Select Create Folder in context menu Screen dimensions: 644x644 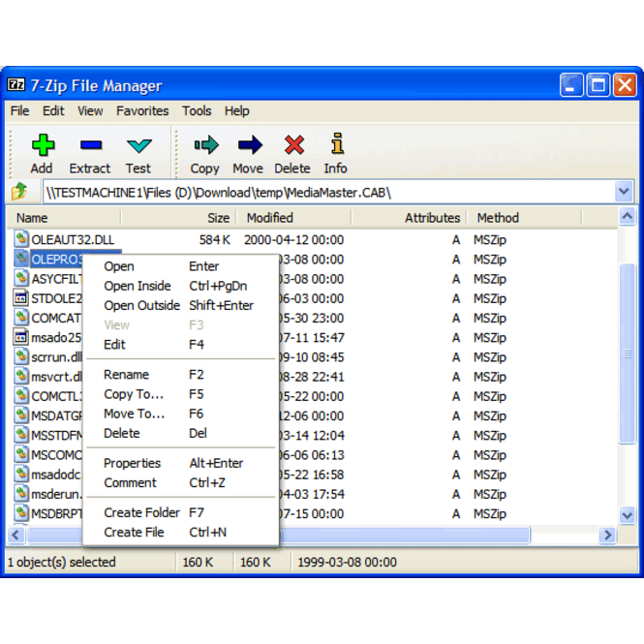[x=141, y=512]
